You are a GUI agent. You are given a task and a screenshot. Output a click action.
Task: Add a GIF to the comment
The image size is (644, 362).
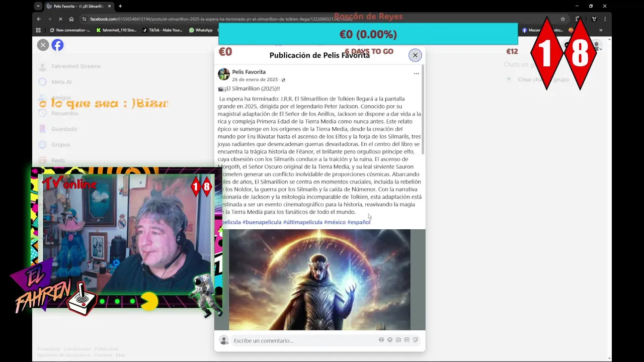pyautogui.click(x=407, y=340)
